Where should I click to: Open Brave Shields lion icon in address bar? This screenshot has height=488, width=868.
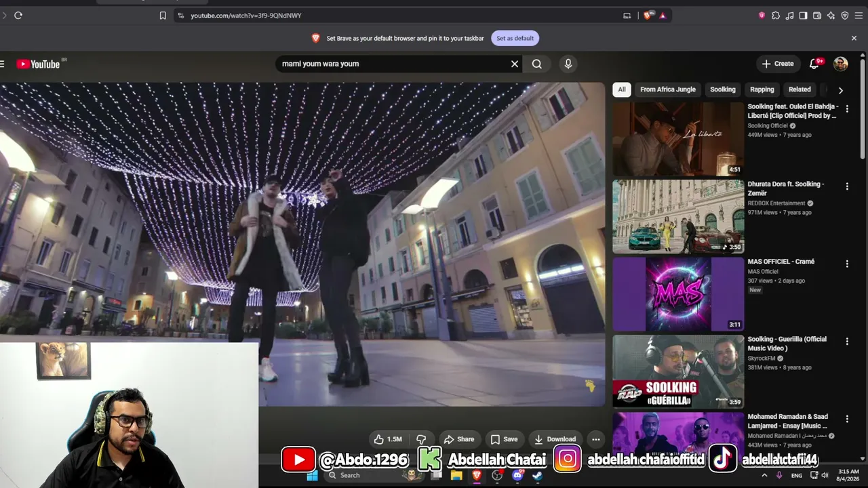648,16
